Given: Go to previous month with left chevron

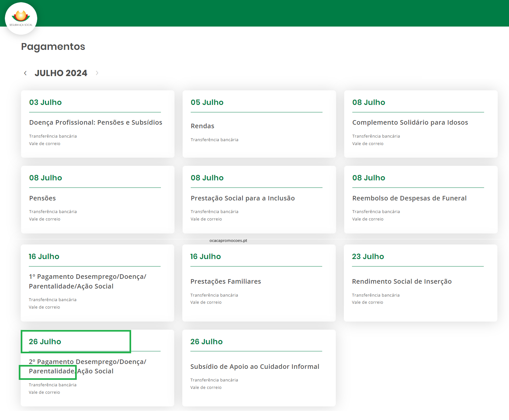Looking at the screenshot, I should click(x=25, y=73).
